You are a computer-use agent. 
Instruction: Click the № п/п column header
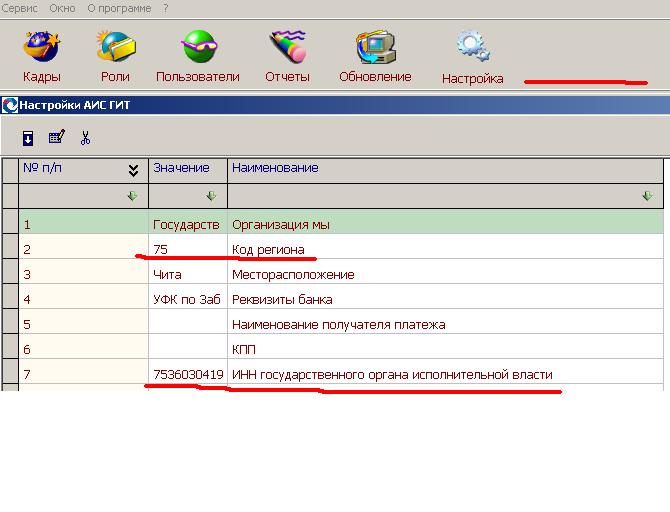click(x=83, y=171)
